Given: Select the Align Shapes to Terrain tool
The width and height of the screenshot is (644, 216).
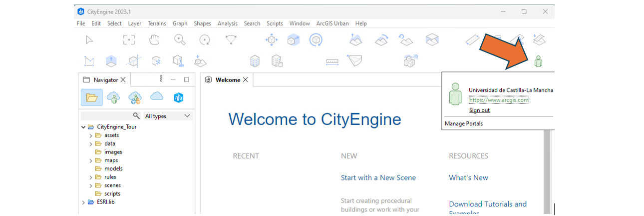Looking at the screenshot, I should coord(432,39).
